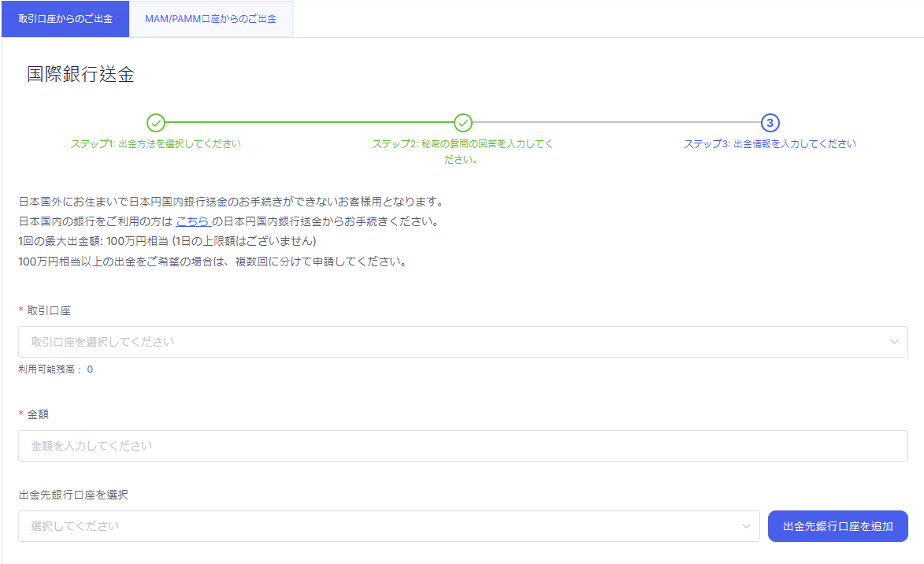Image resolution: width=924 pixels, height=564 pixels.
Task: Click the Step 1 green checkmark icon
Action: point(156,123)
